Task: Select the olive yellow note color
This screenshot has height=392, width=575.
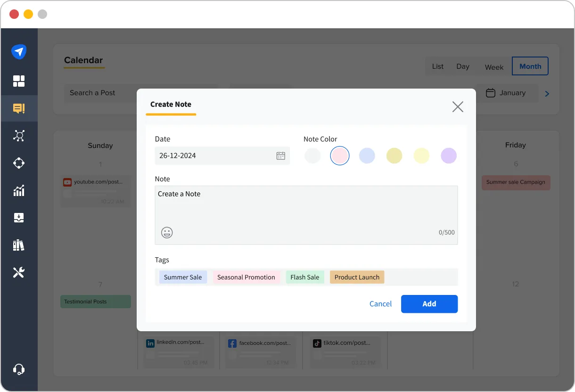Action: coord(394,155)
